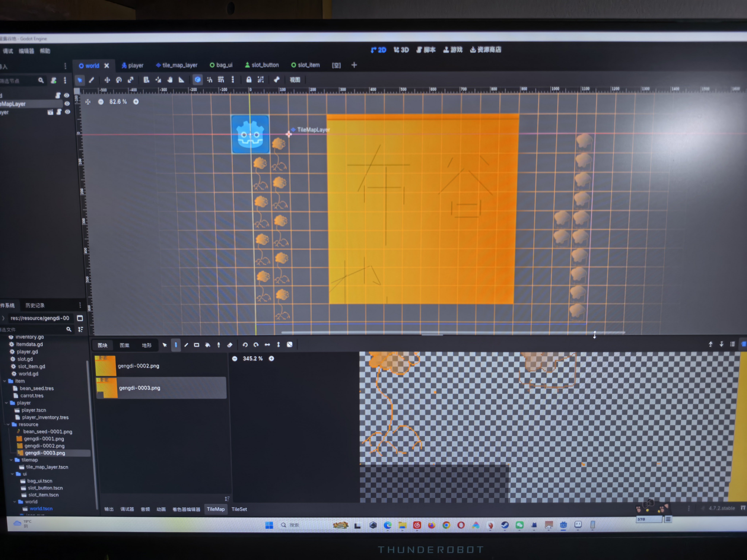Toggle grid snap in the scene toolbar
Image resolution: width=747 pixels, height=560 pixels.
tap(221, 80)
